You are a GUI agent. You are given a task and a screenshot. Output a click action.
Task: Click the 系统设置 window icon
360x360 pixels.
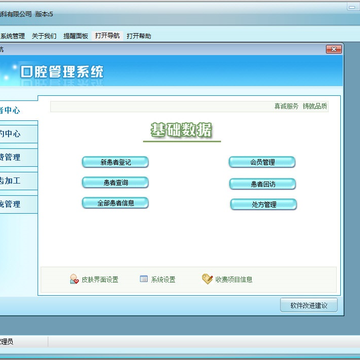(x=144, y=279)
